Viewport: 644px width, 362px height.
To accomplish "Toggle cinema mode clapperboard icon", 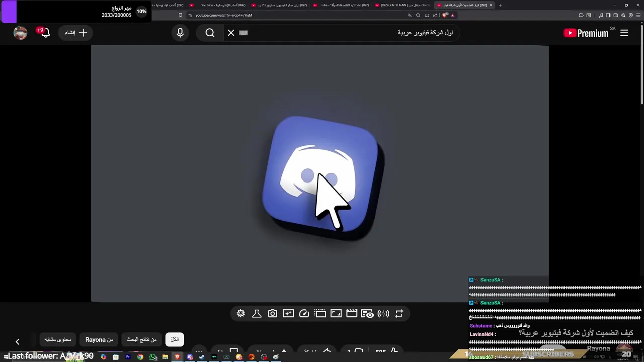I will point(352,313).
